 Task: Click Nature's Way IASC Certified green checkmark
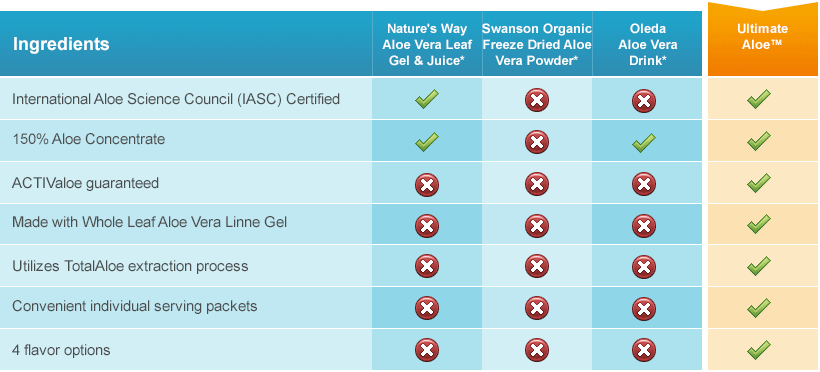point(427,99)
